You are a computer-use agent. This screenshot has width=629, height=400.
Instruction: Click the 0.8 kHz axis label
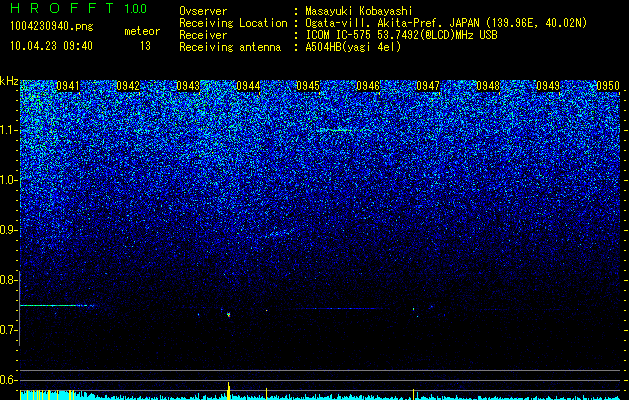point(9,280)
